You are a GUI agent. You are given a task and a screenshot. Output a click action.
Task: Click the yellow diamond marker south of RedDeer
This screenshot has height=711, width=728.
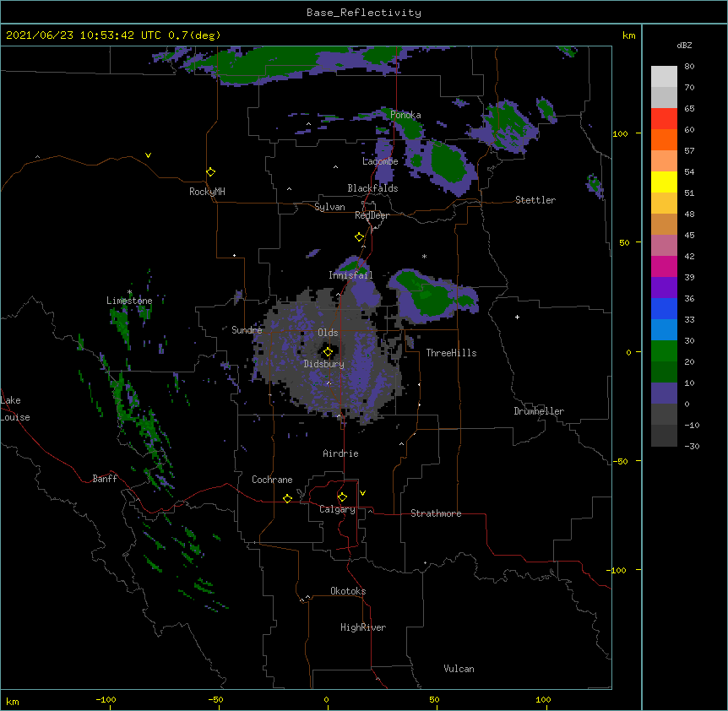tap(360, 237)
